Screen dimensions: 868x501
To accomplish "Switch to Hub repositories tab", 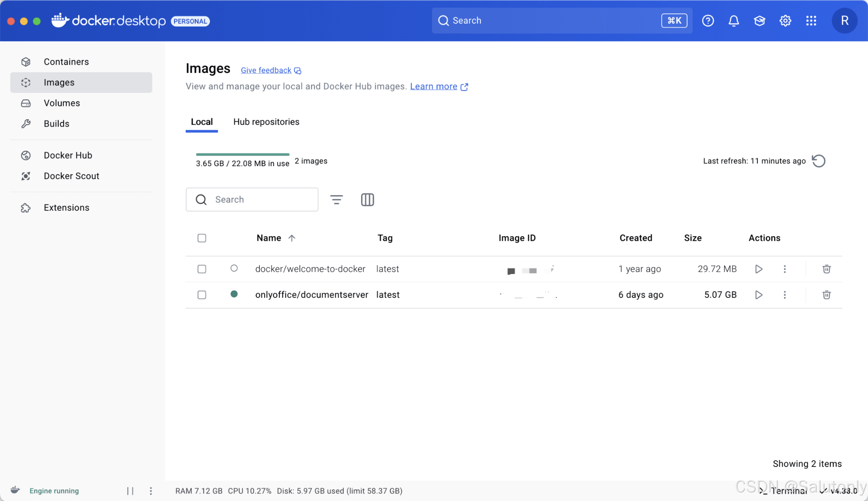I will point(266,122).
